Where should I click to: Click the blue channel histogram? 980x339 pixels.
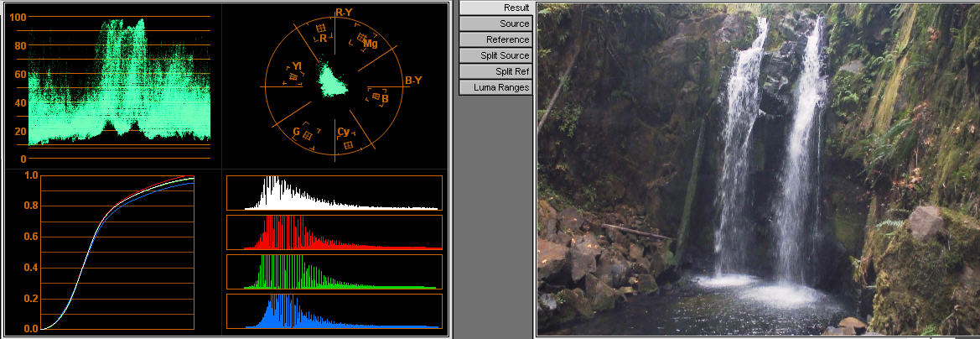pos(334,311)
